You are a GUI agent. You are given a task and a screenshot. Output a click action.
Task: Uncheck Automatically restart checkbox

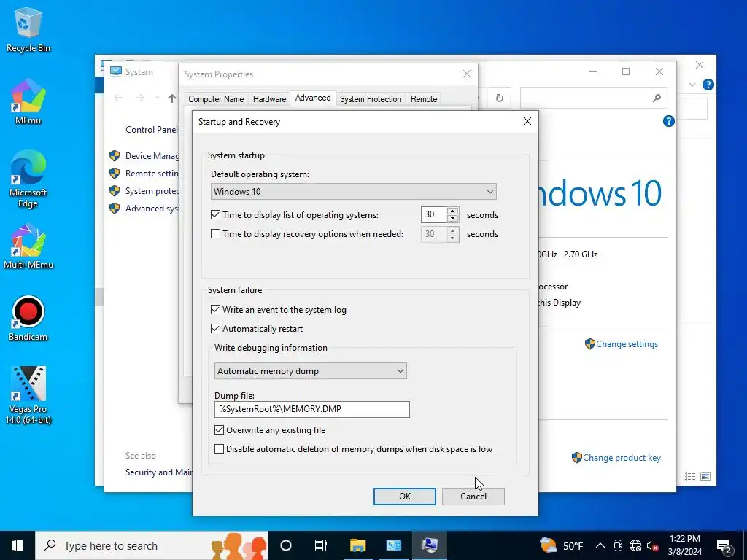(215, 329)
